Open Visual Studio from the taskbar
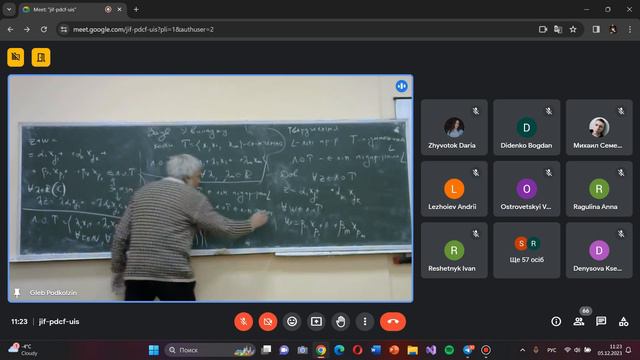The image size is (640, 360). coord(431,350)
